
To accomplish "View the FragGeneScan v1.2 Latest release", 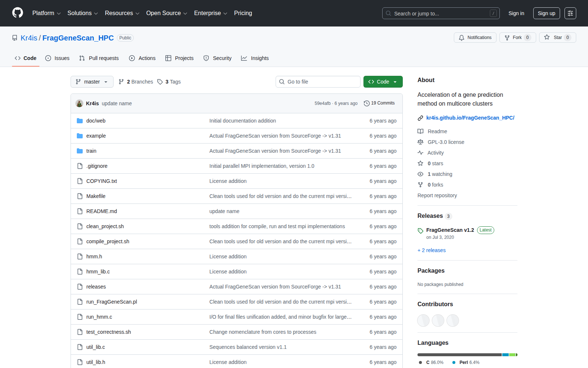I will (450, 230).
